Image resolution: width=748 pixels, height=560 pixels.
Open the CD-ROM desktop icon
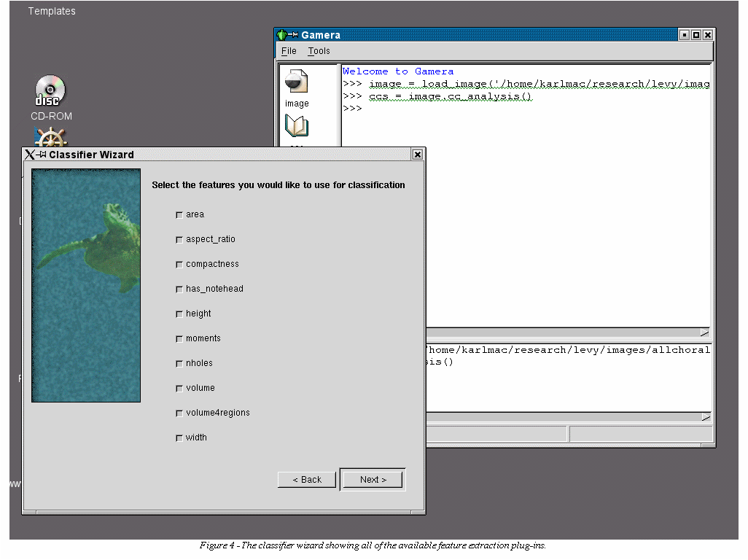click(50, 91)
